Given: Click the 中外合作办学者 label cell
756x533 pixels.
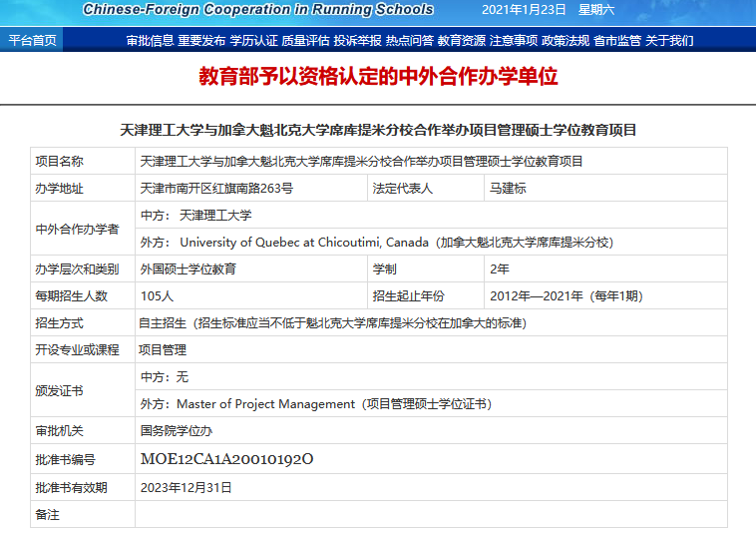Looking at the screenshot, I should [83, 229].
